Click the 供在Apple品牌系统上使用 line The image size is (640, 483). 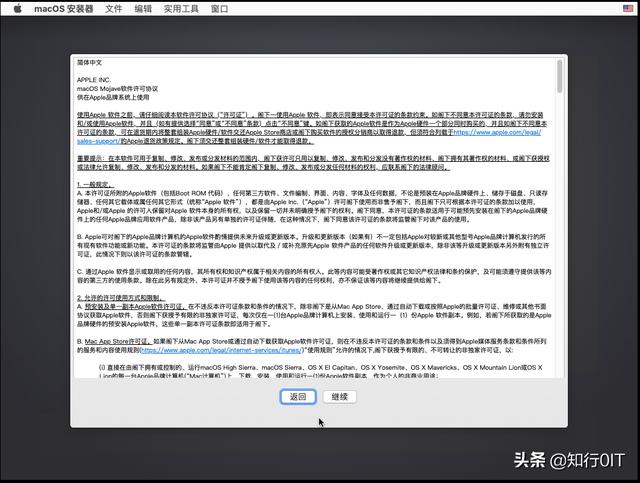click(113, 97)
